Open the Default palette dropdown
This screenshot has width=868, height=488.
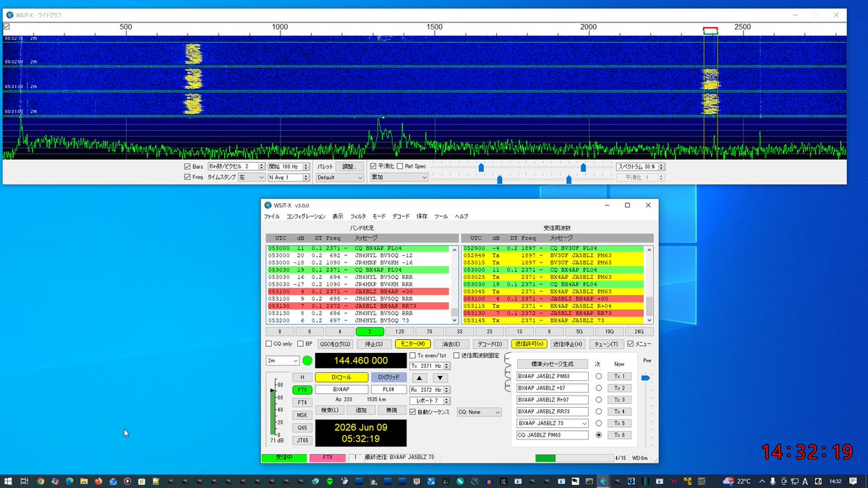pyautogui.click(x=339, y=177)
